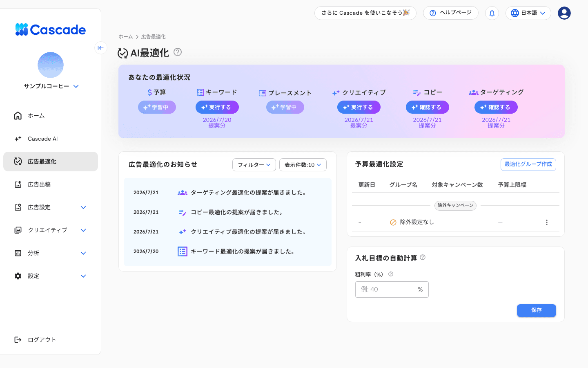Click the 除外キャンペーン label pill
The height and width of the screenshot is (368, 588).
(455, 205)
